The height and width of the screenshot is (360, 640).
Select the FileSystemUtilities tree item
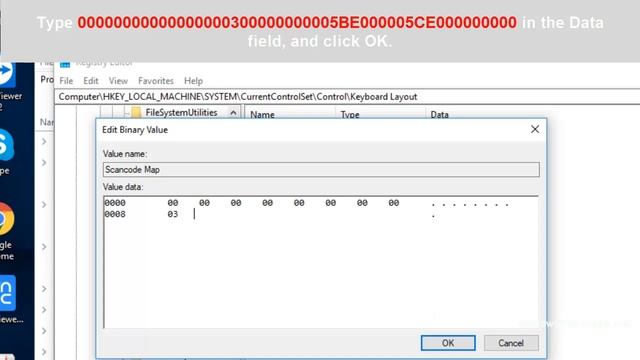point(181,112)
